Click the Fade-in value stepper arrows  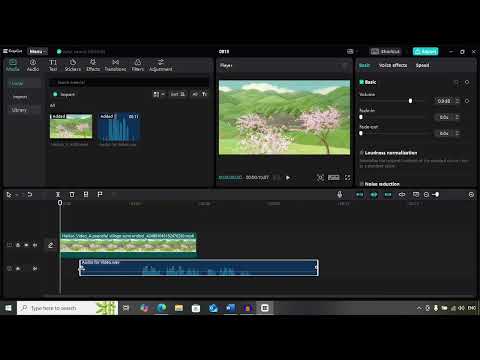pos(458,117)
